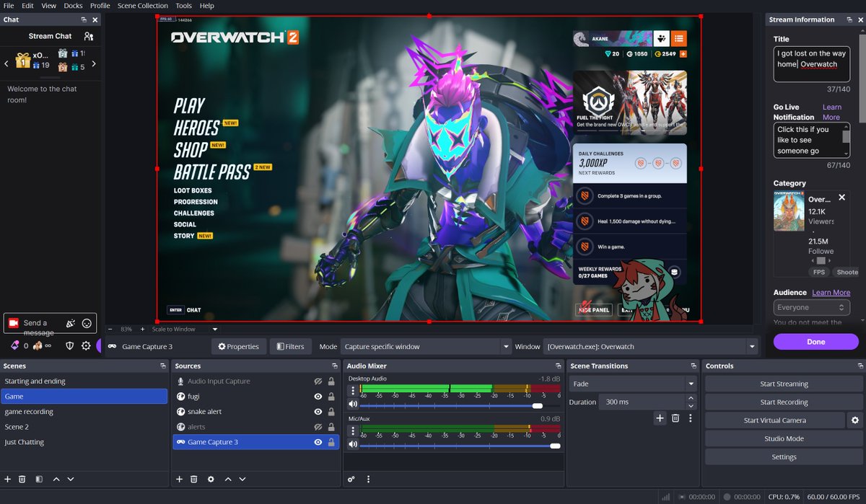Delete the selected source with the trash icon
This screenshot has width=866, height=504.
pyautogui.click(x=194, y=479)
